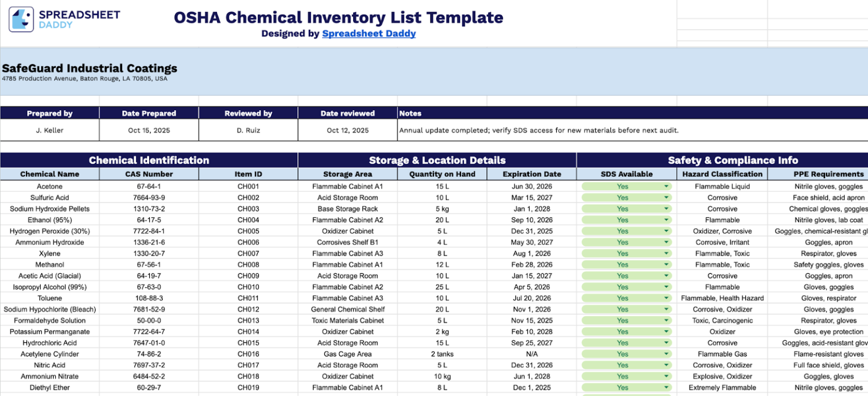
Task: Select the cell containing J. Keller
Action: click(49, 130)
